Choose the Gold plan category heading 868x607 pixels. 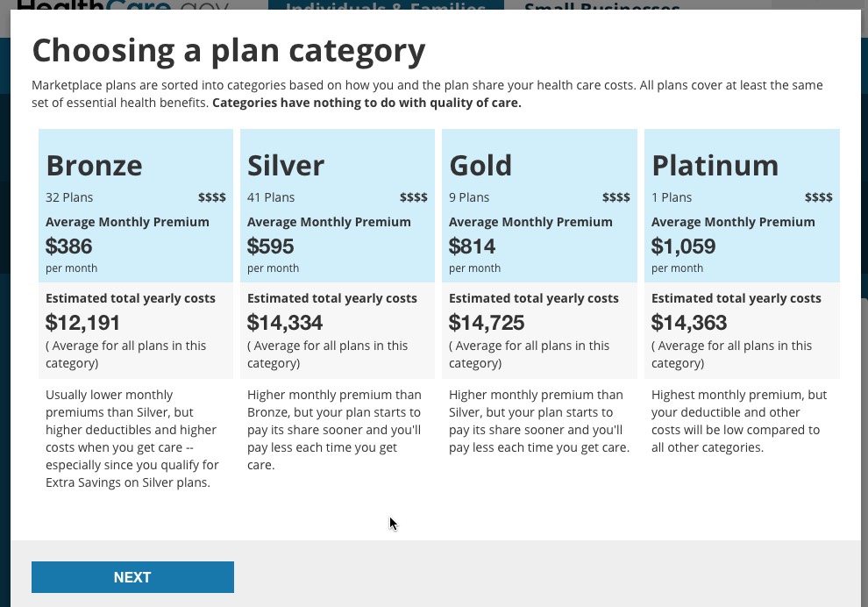(x=480, y=166)
